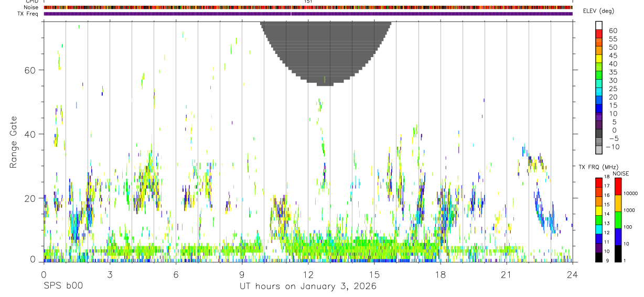Click the red 55–60 degree elevation swatch
644x297 pixels.
click(599, 34)
